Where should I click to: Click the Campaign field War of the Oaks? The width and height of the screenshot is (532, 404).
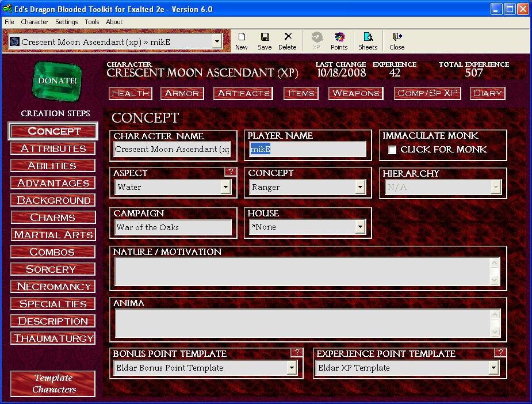[x=174, y=227]
